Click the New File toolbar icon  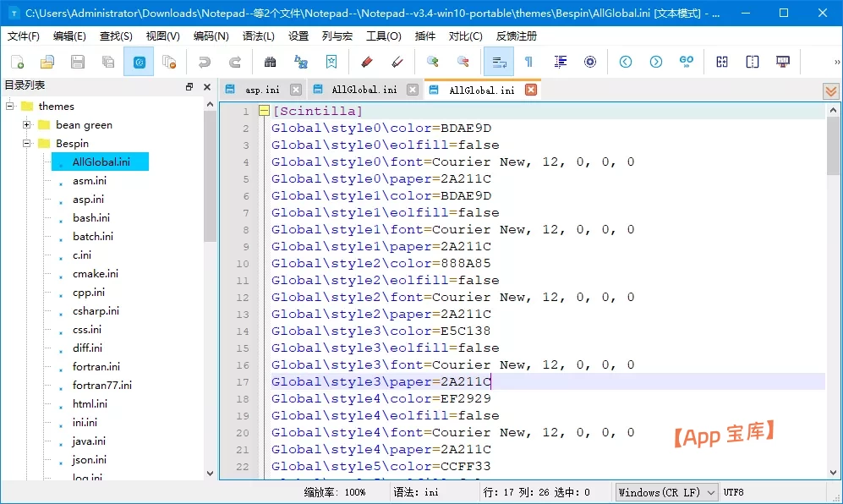click(17, 62)
